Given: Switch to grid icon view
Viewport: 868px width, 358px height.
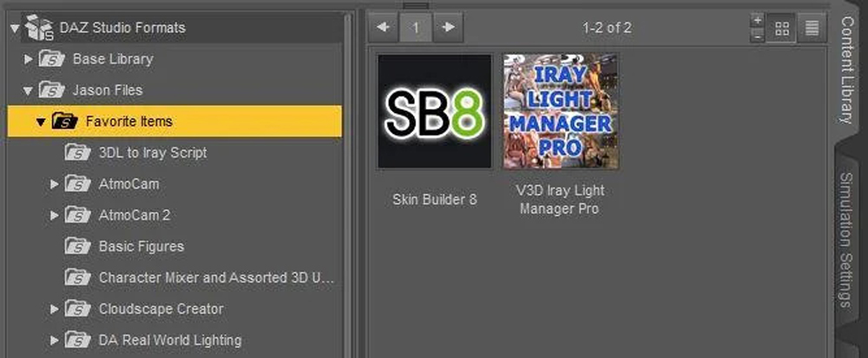Looking at the screenshot, I should [x=782, y=29].
